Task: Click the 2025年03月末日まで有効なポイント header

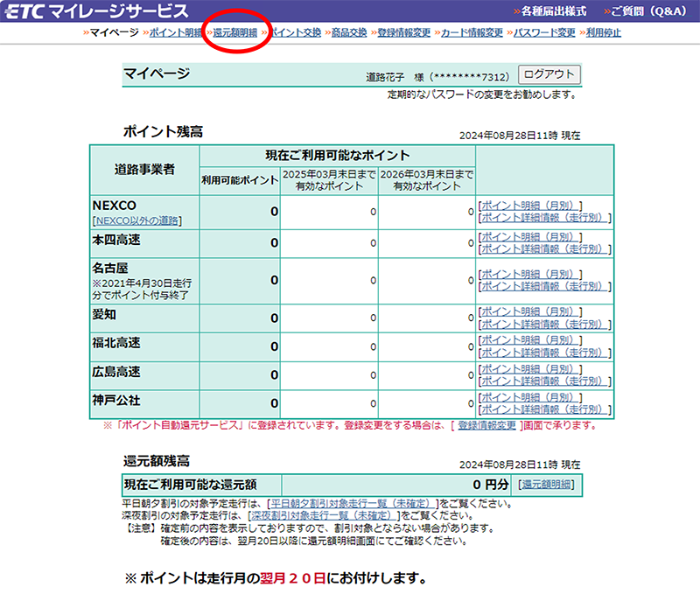Action: click(x=330, y=180)
